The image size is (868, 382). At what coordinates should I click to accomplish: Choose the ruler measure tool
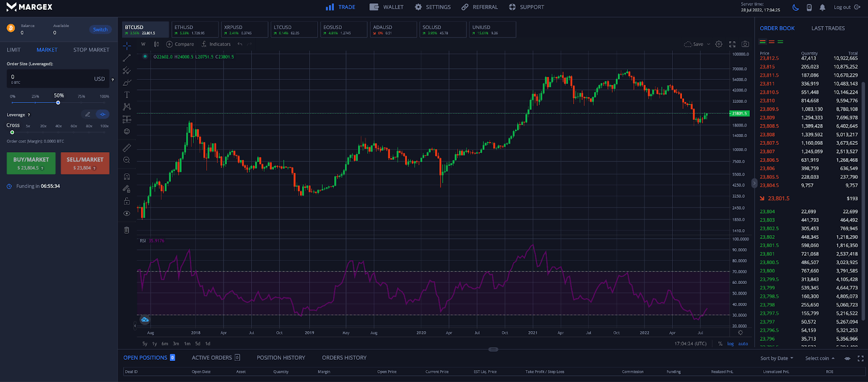tap(127, 147)
